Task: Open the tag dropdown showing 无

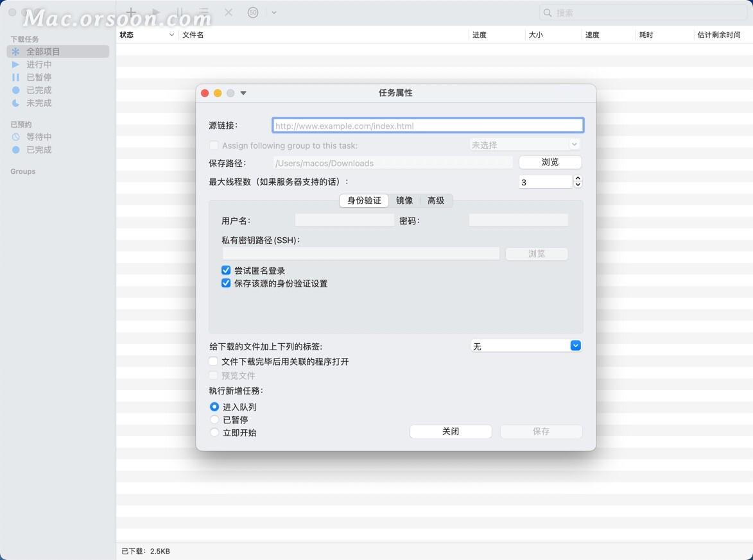Action: click(526, 346)
